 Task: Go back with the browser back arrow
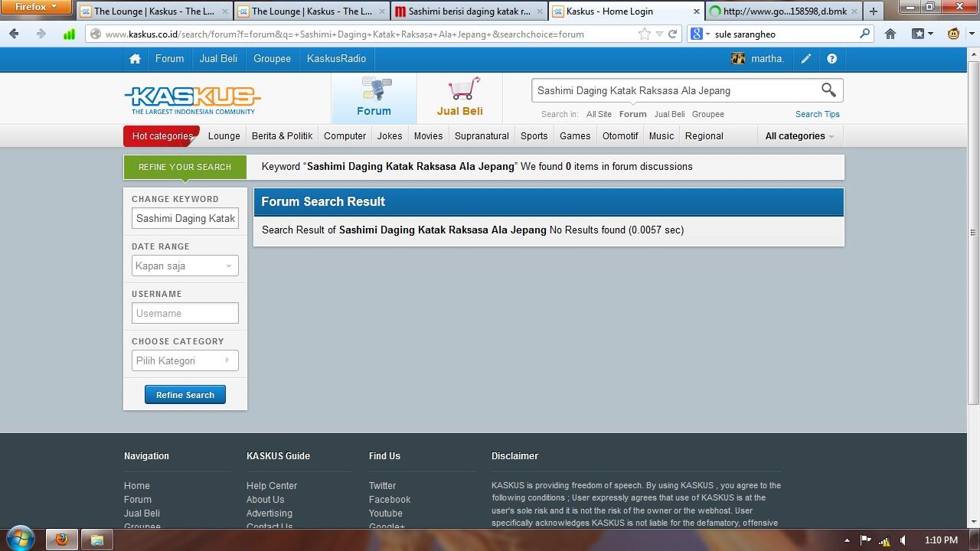[x=14, y=34]
